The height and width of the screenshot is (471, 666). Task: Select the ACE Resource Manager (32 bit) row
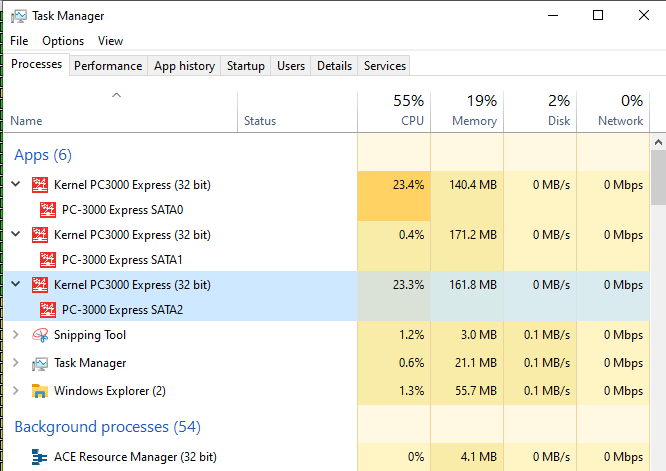327,457
